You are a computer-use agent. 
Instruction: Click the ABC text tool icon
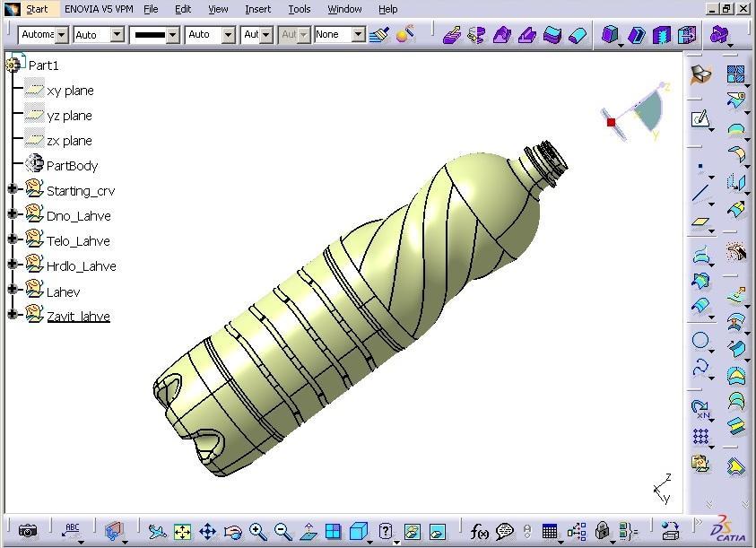point(71,531)
